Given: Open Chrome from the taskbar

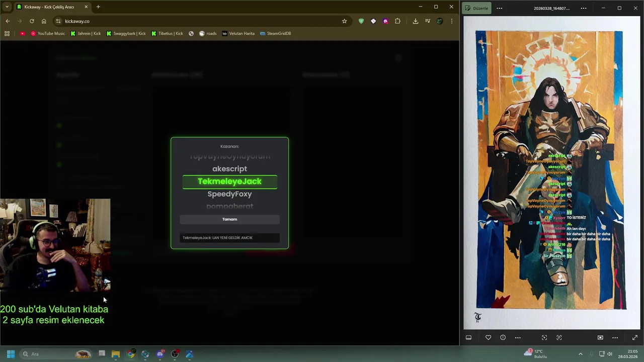Looking at the screenshot, I should (x=131, y=354).
